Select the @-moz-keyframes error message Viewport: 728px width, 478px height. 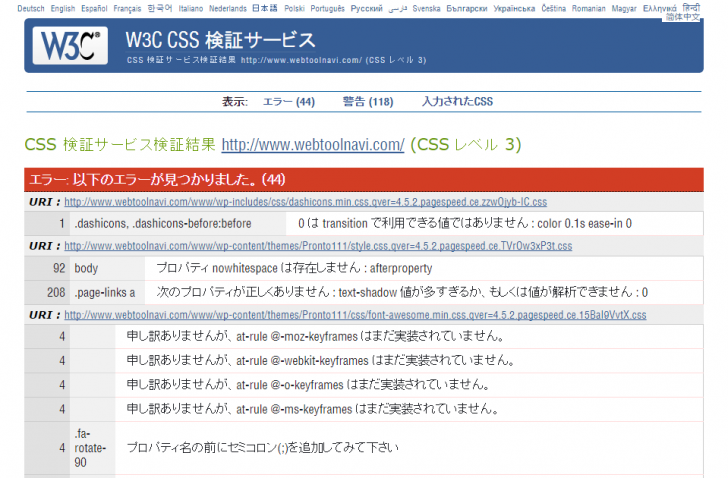pyautogui.click(x=316, y=336)
